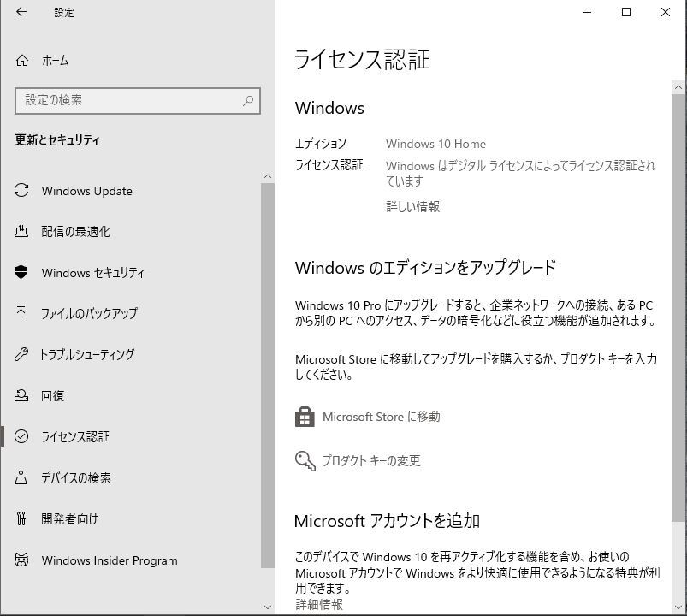The width and height of the screenshot is (687, 616).
Task: Select ファイルのバックアップ in sidebar
Action: [x=89, y=313]
